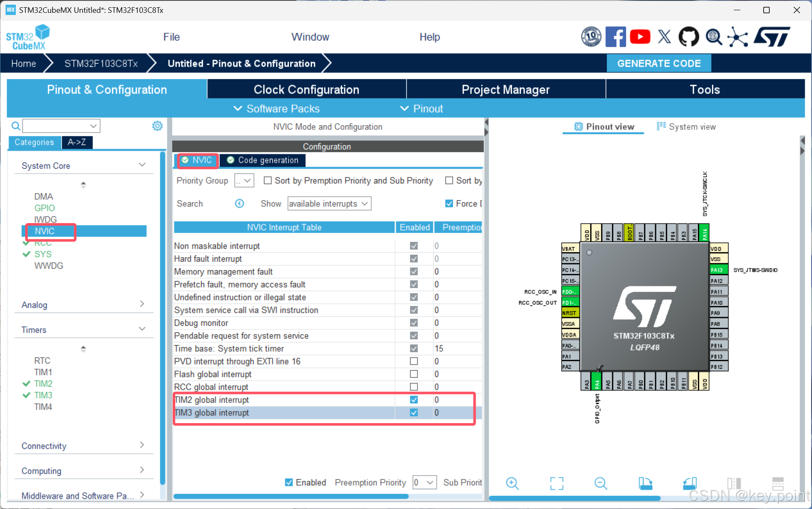Click the stacked rows icon in pinout toolbar
The height and width of the screenshot is (509, 812).
click(778, 483)
